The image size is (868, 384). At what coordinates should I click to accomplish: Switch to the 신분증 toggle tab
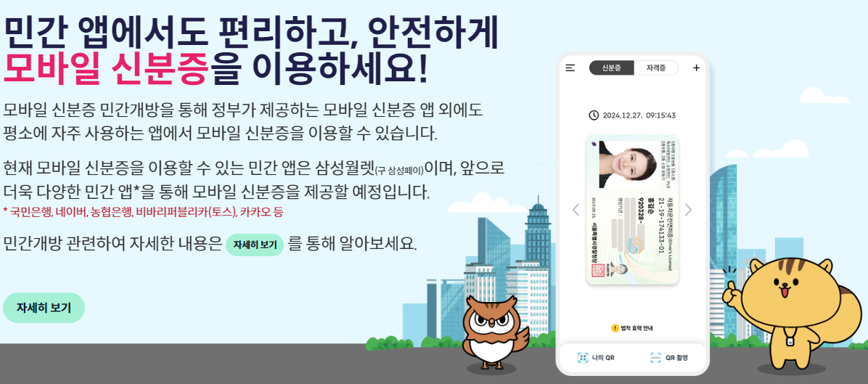pos(610,68)
